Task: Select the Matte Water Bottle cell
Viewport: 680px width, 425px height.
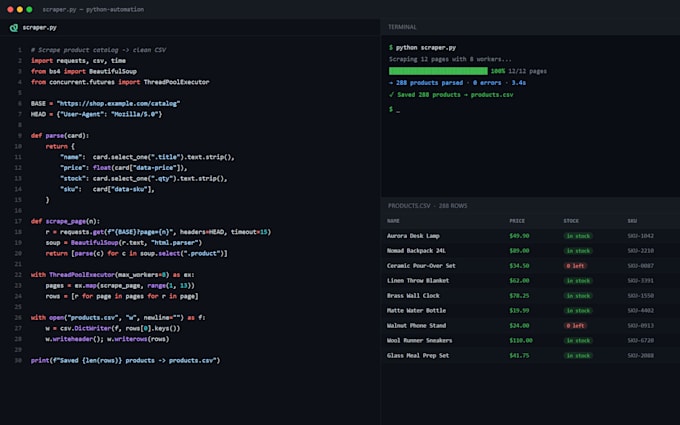Action: 416,311
